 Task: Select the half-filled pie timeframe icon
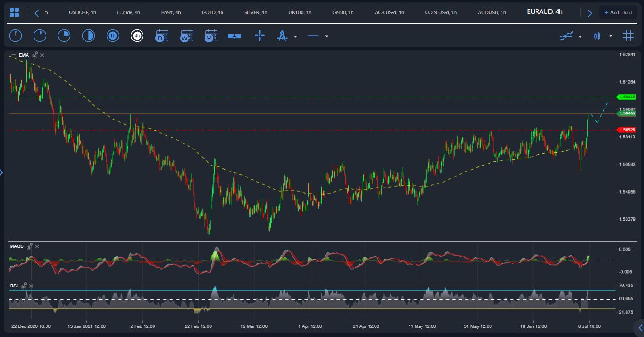(x=88, y=35)
